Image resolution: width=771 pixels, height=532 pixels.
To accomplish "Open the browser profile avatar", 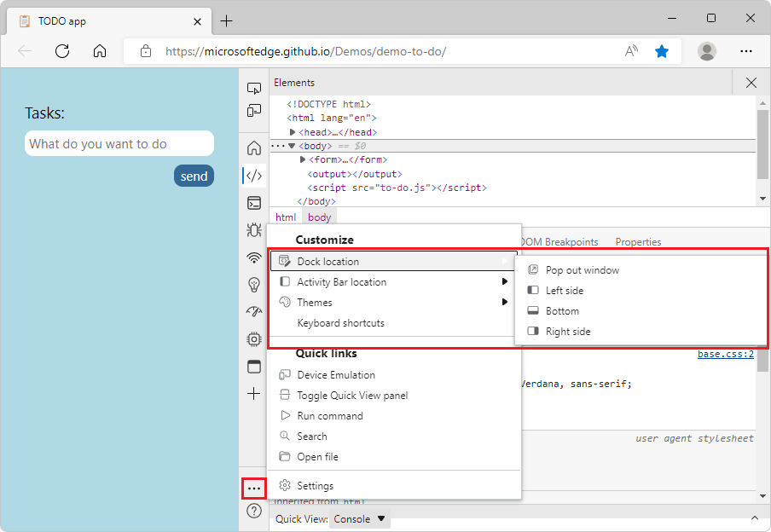I will tap(706, 51).
